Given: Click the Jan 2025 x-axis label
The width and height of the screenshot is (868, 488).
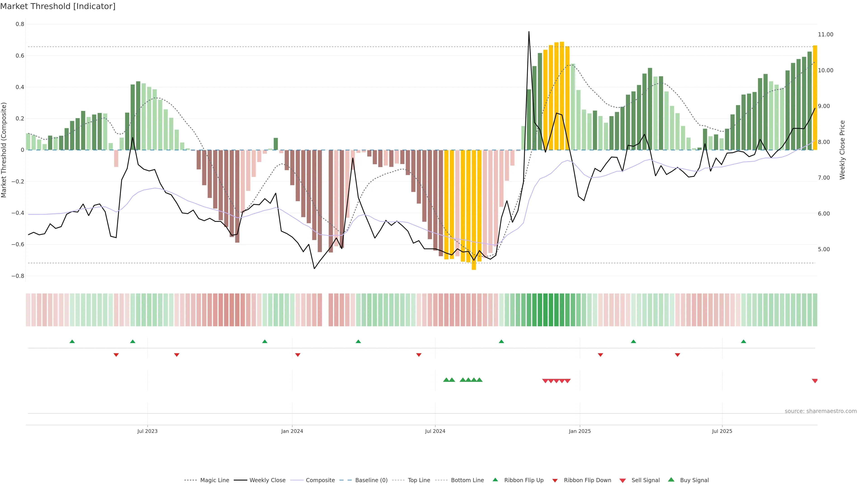Looking at the screenshot, I should click(x=580, y=431).
